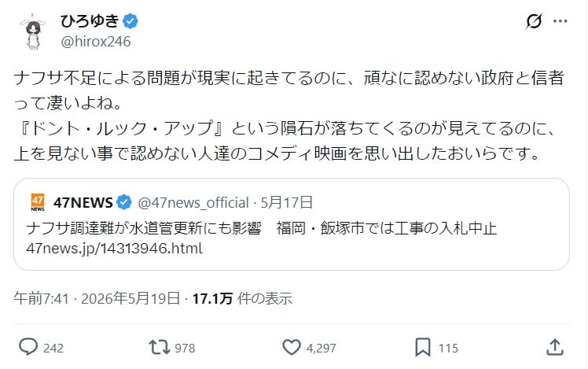Click the 47NEWS orange logo avatar
Screen dimensions: 588x369
(38, 202)
